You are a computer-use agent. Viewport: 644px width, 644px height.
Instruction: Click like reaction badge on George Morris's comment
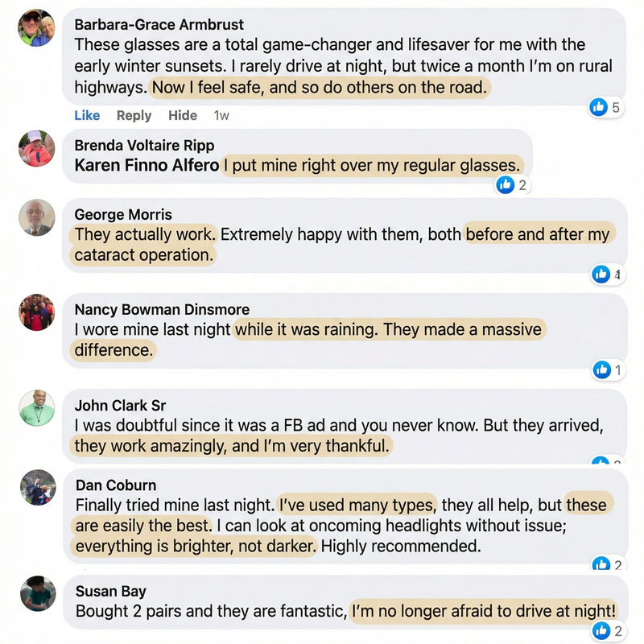pos(601,275)
